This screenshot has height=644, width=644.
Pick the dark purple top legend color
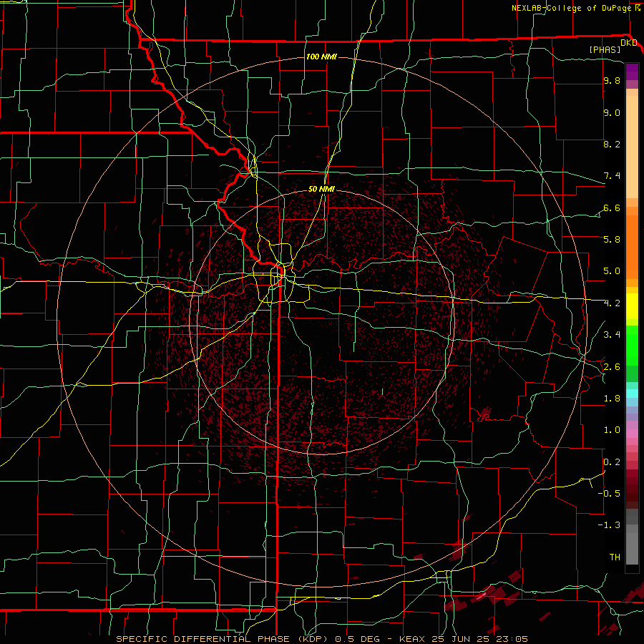632,72
